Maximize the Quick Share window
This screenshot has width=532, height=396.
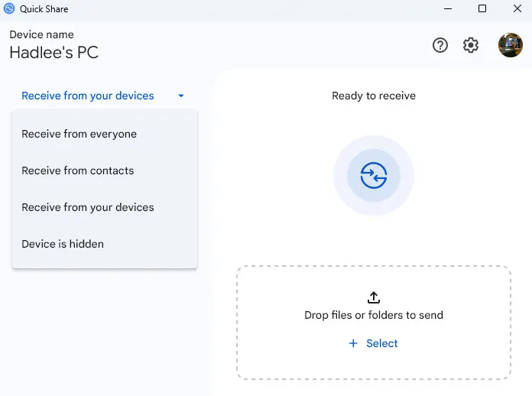click(x=482, y=9)
